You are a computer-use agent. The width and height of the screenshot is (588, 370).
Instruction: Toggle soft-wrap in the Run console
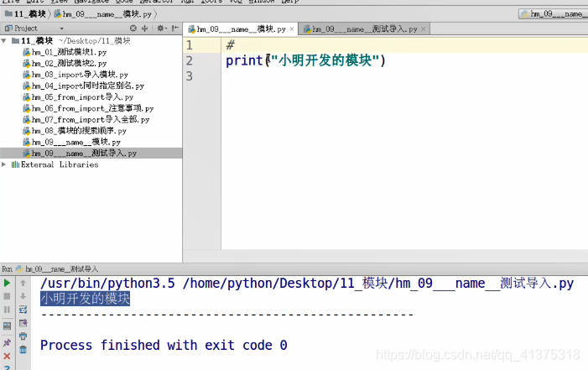tap(23, 310)
